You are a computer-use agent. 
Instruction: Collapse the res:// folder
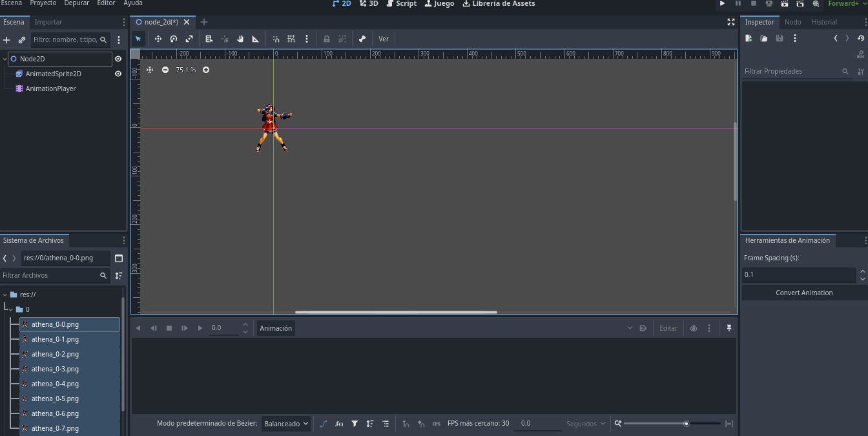click(x=5, y=295)
